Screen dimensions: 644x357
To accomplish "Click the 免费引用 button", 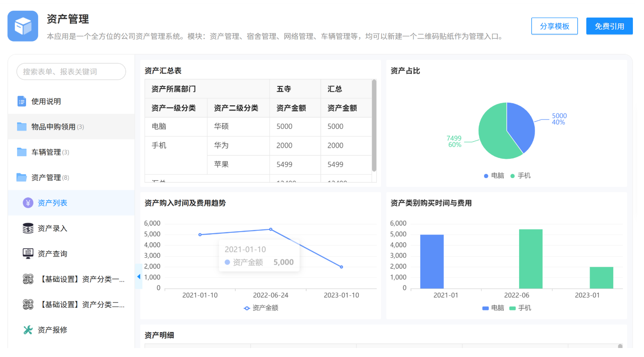I will (609, 26).
